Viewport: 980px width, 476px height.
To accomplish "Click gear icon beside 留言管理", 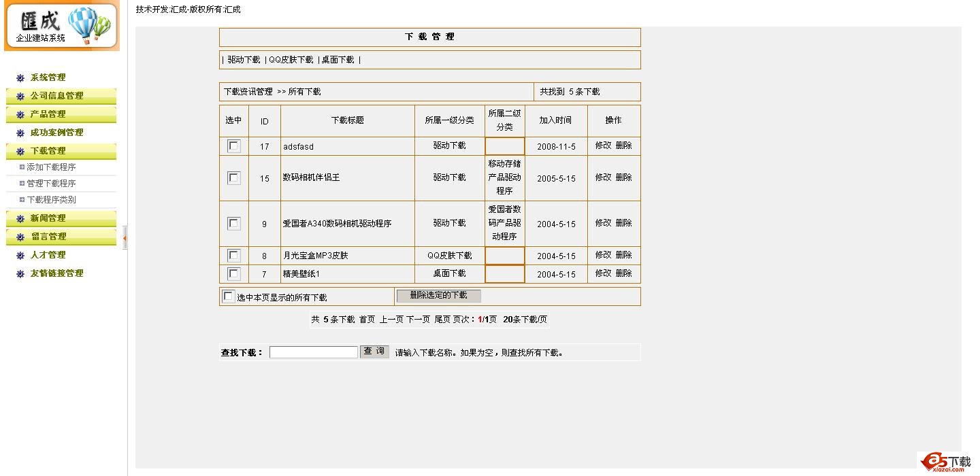I will point(20,237).
